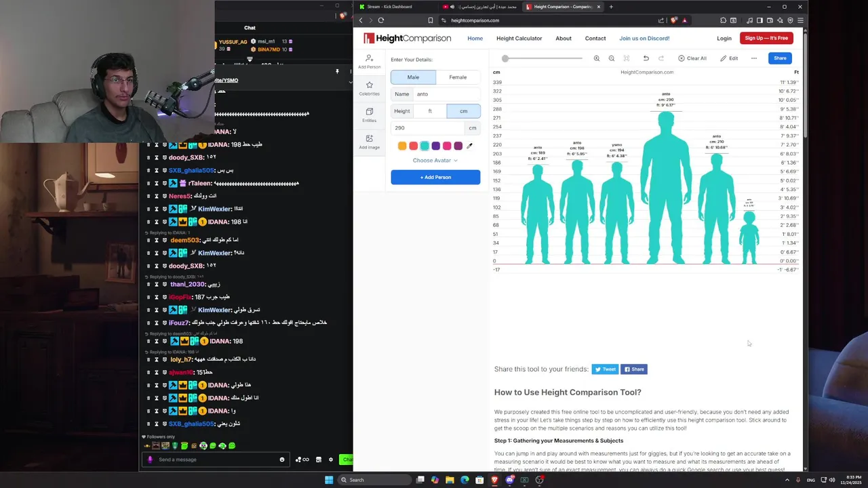Screen dimensions: 868x488
Task: Reload the page in the browser
Action: 381,20
